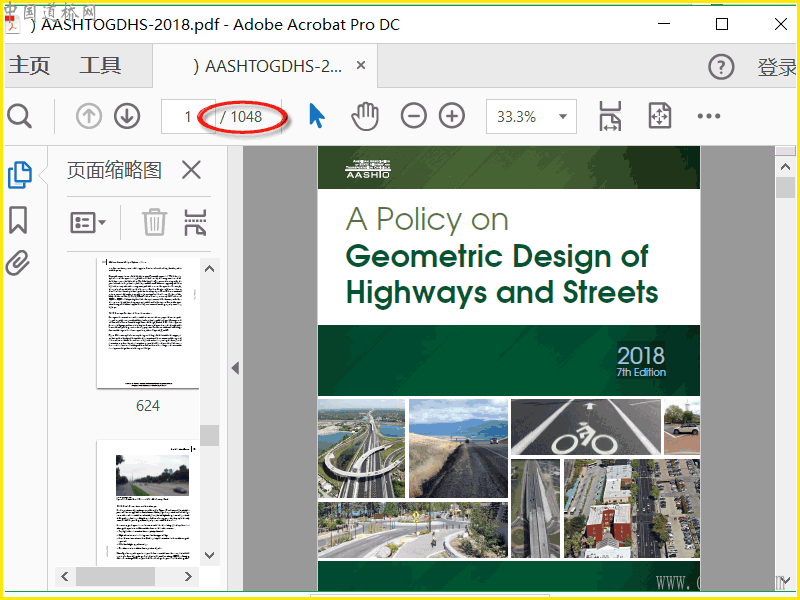Select page 624 thumbnail

[148, 323]
